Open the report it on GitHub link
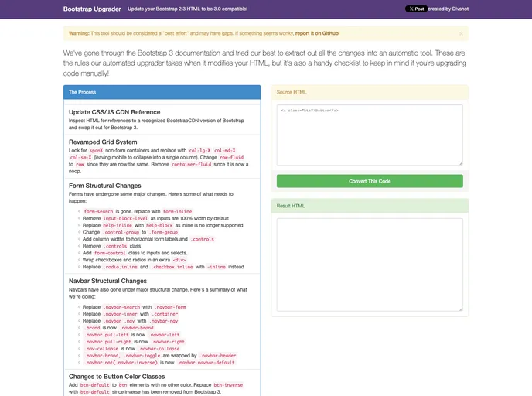The height and width of the screenshot is (396, 532). tap(317, 33)
